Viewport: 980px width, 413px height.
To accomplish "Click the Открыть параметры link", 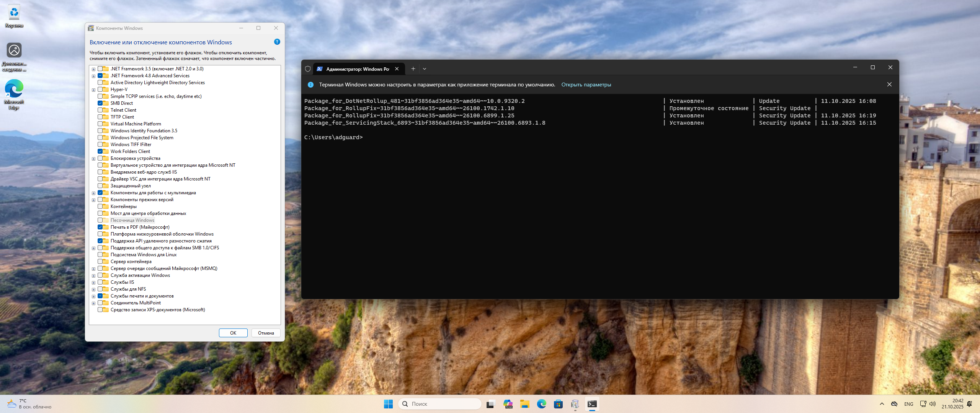I will [x=586, y=85].
